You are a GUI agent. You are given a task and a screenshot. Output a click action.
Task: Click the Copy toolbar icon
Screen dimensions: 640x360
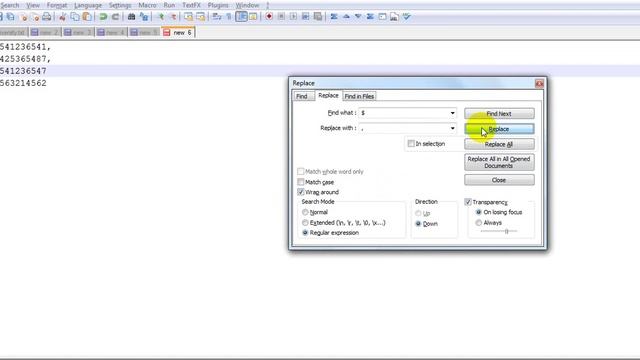tap(75, 17)
